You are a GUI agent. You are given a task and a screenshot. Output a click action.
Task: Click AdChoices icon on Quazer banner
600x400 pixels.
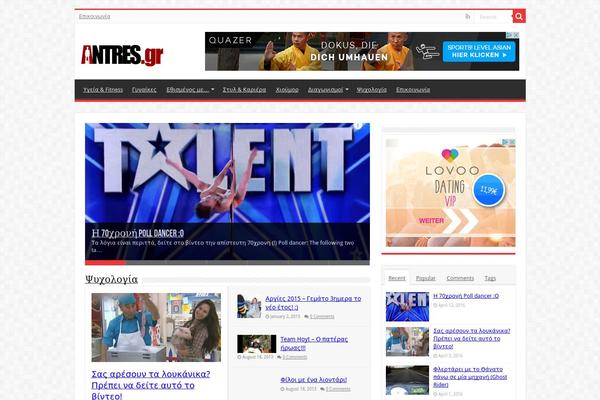510,35
